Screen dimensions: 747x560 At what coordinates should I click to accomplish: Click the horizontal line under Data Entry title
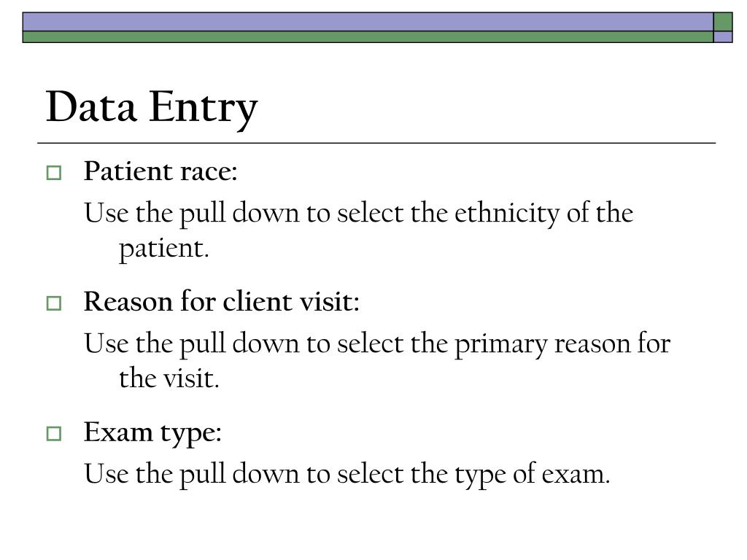coord(376,143)
